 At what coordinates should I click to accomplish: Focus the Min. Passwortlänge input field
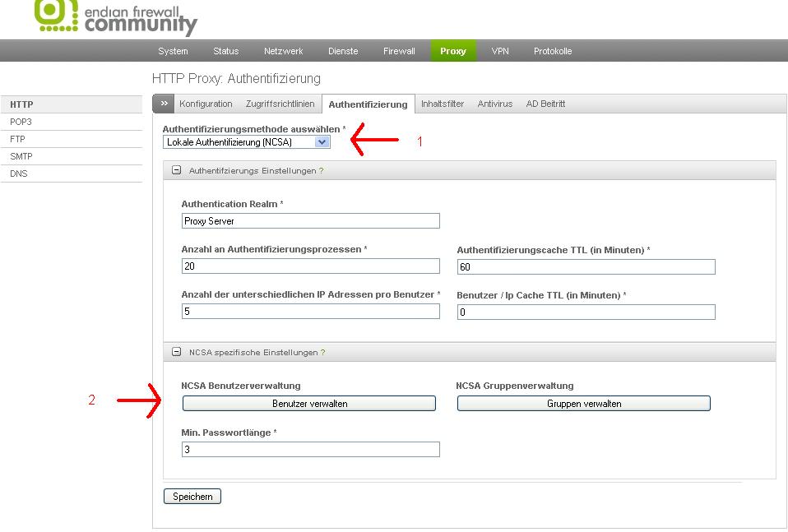click(x=310, y=450)
